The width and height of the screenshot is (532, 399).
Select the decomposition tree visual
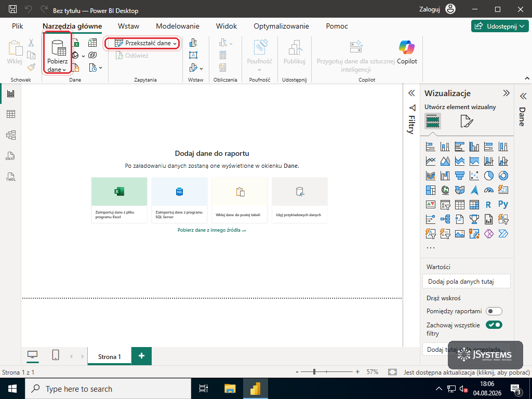point(445,219)
